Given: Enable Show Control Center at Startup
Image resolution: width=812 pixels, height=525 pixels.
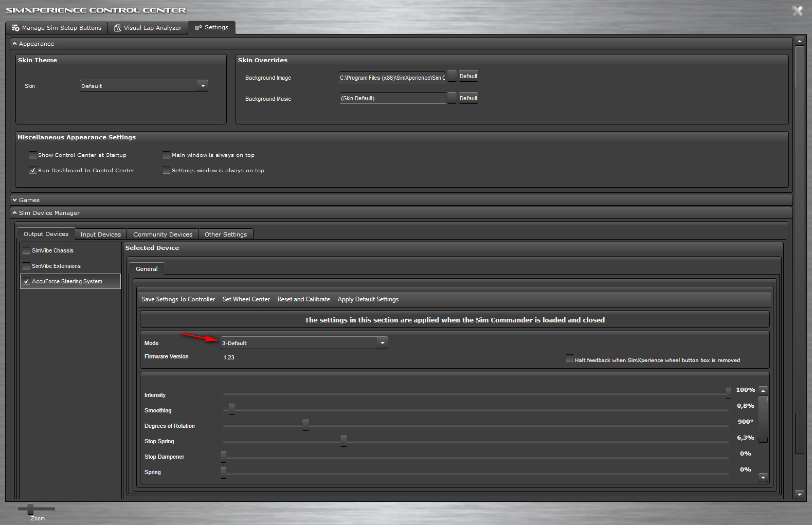Looking at the screenshot, I should tap(33, 155).
